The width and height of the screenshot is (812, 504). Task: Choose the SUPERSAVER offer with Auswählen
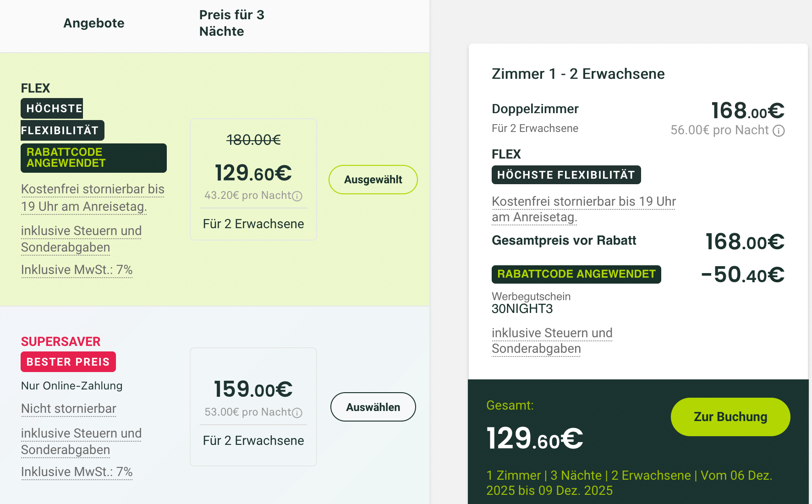coord(373,407)
